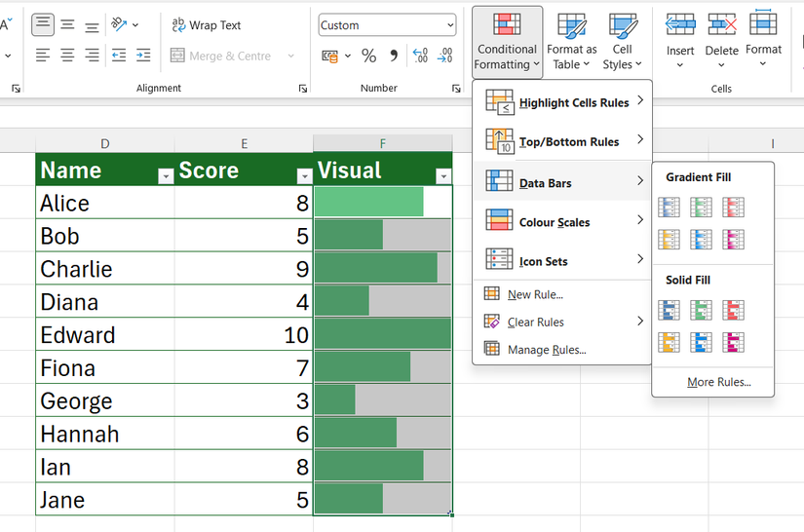
Task: Open the Visual column filter dropdown
Action: [x=443, y=176]
